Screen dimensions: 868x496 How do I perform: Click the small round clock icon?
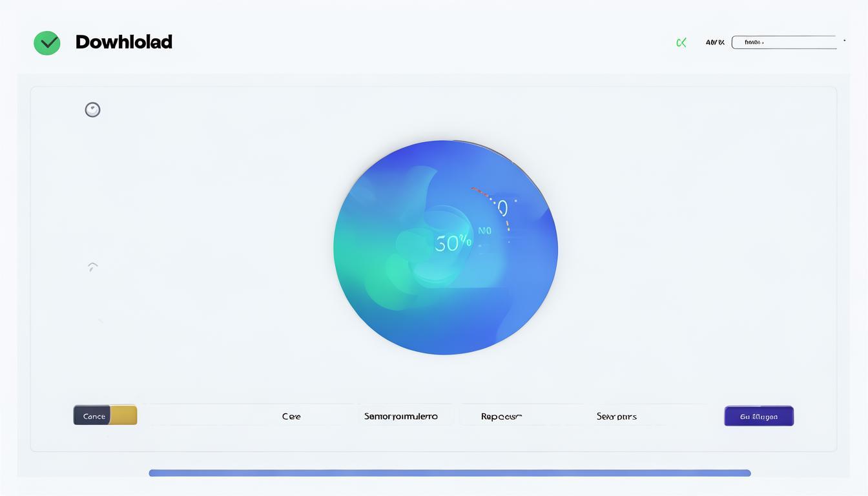pyautogui.click(x=92, y=110)
